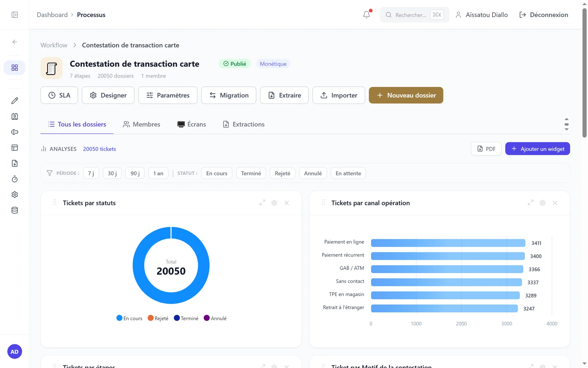The image size is (588, 368).
Task: Click the Workflow breadcrumb link
Action: [x=54, y=45]
